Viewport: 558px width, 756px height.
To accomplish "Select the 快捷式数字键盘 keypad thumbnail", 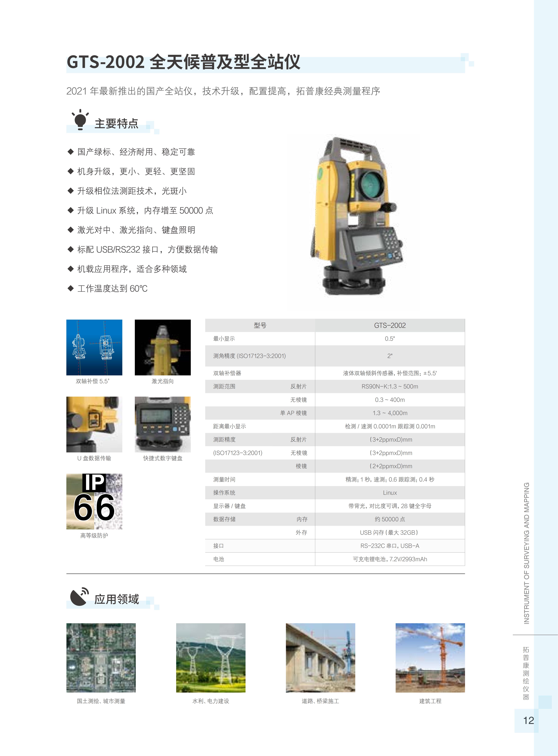I will pos(163,424).
